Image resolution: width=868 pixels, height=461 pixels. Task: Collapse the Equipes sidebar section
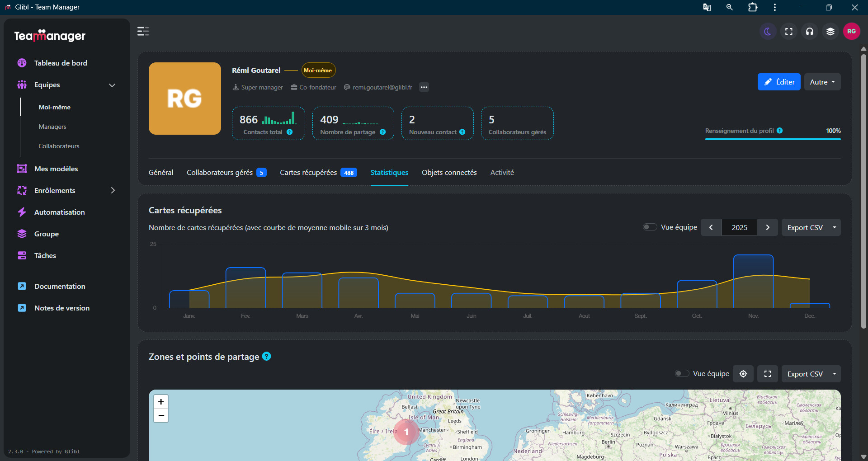[x=112, y=85]
